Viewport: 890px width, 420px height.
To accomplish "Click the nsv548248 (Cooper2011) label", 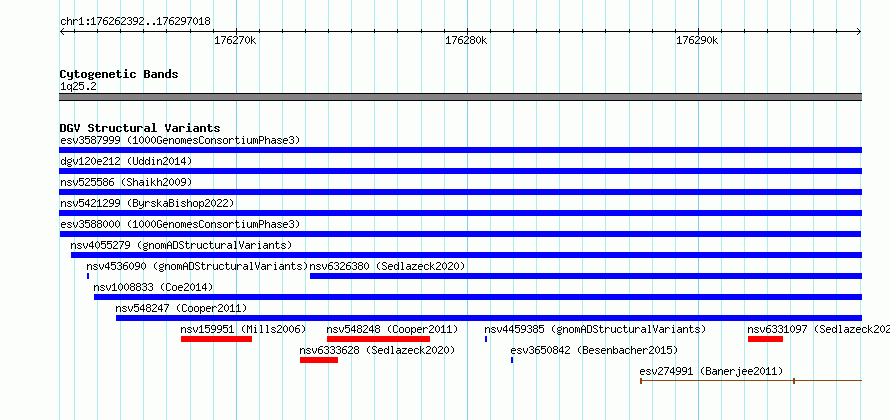I will 392,329.
